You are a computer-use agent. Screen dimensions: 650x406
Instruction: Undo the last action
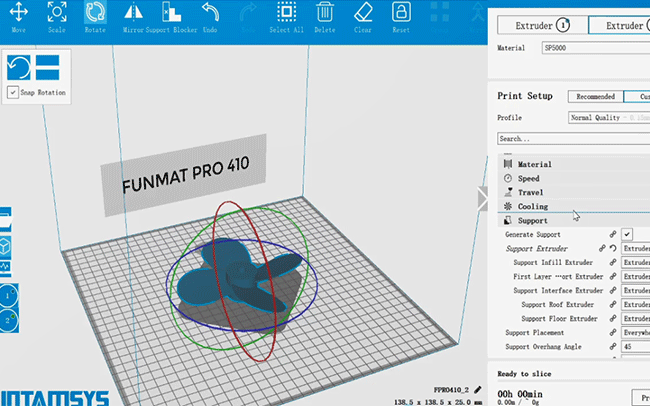coord(210,17)
